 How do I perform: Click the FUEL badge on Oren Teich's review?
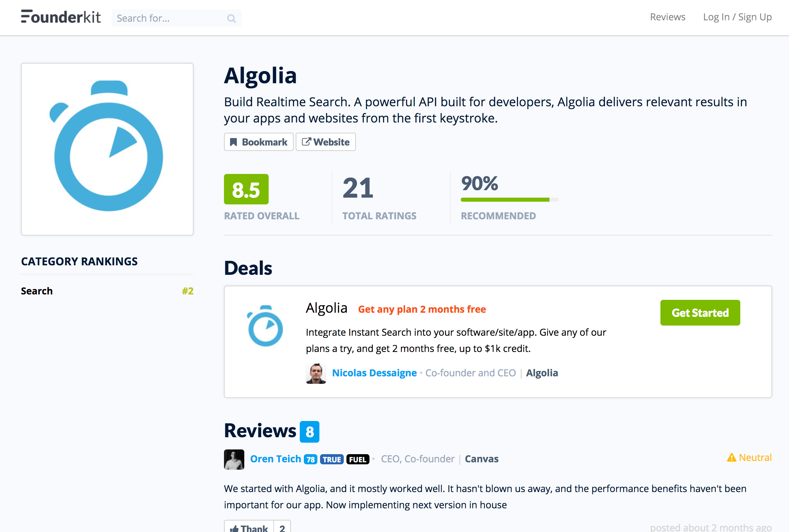[358, 459]
